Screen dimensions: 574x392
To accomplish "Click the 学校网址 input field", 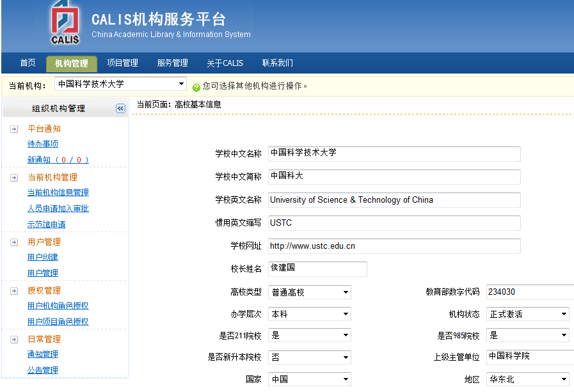I will pos(394,246).
